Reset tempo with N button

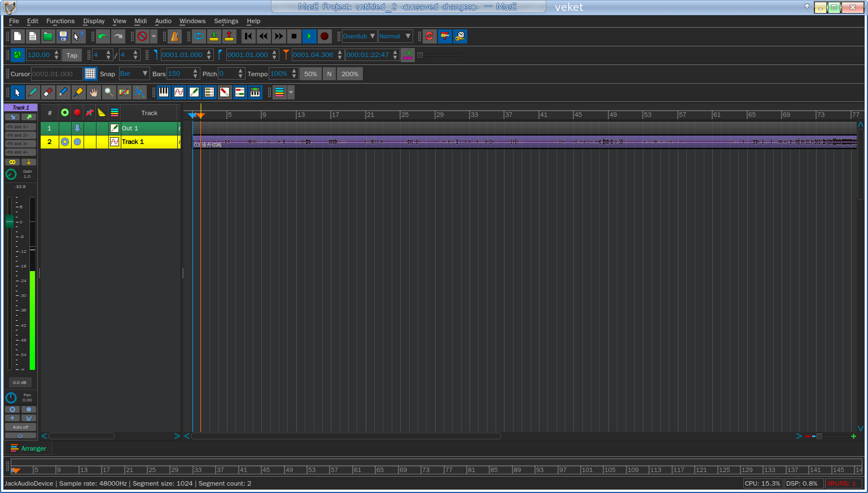pos(330,74)
